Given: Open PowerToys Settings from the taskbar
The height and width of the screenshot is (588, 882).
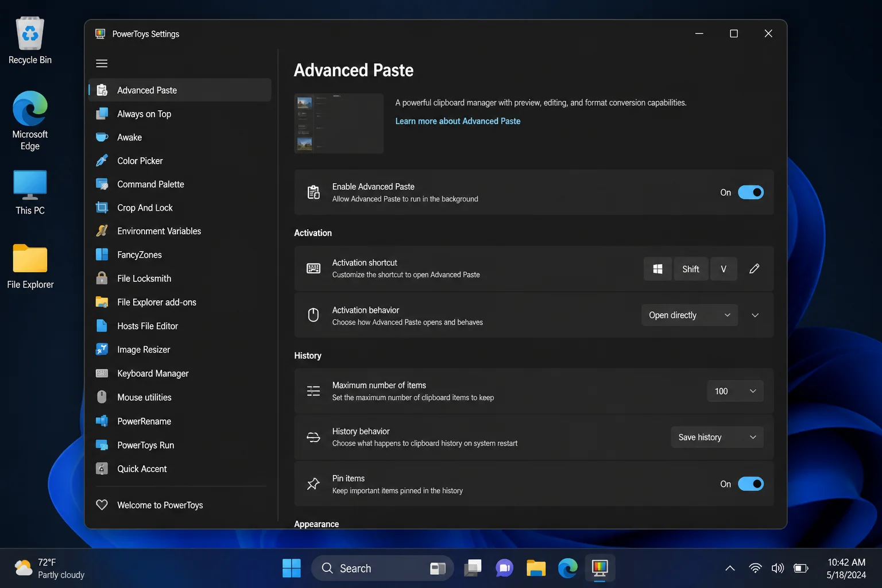Looking at the screenshot, I should click(599, 568).
